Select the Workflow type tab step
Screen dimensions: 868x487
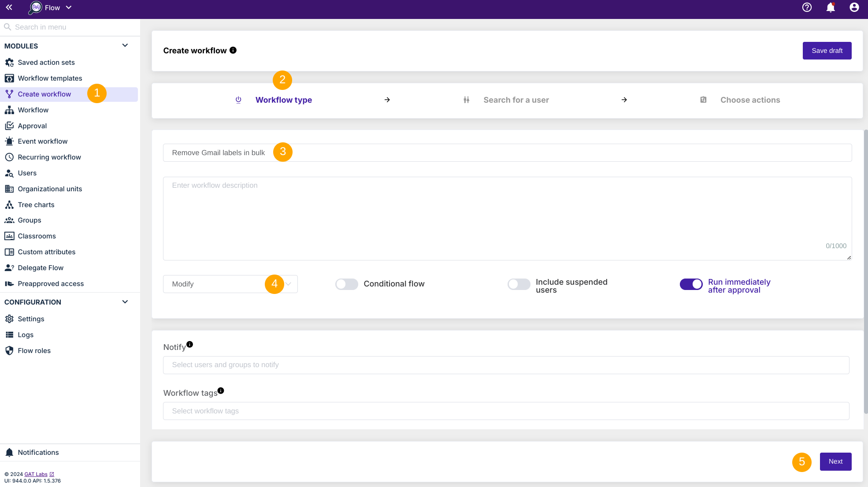283,100
